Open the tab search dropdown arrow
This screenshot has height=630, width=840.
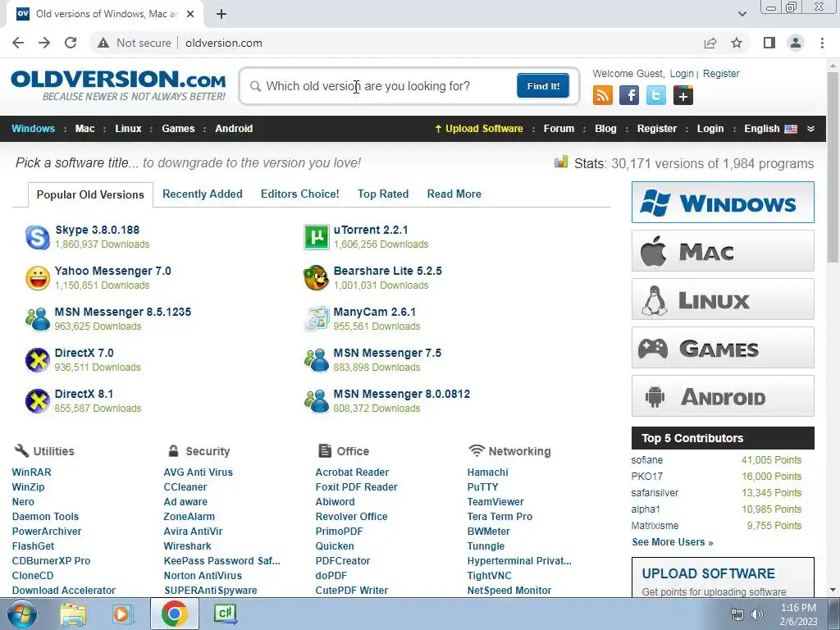coord(742,14)
